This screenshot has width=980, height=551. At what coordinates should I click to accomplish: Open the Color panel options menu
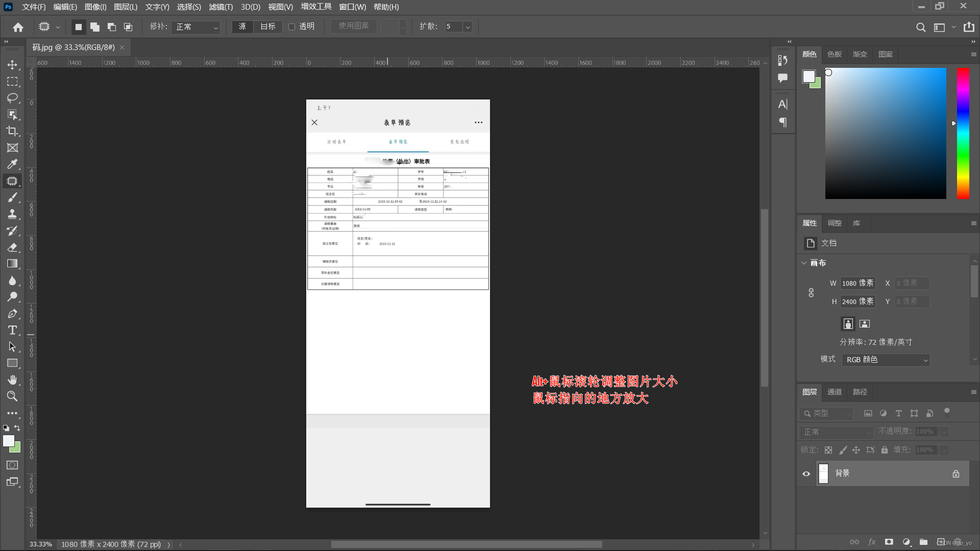(973, 54)
